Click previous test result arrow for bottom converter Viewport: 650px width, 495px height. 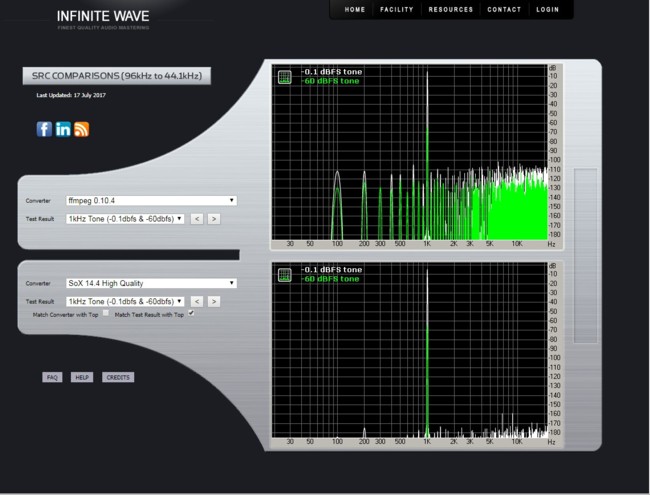point(197,301)
